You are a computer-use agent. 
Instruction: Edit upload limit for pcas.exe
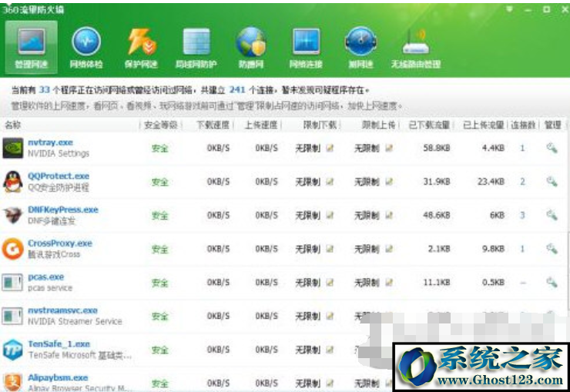point(389,283)
